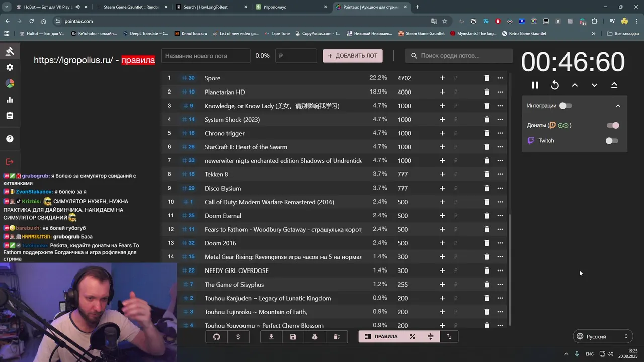This screenshot has width=644, height=362.
Task: Add amount to Planetarian HD with plus
Action: [x=442, y=92]
